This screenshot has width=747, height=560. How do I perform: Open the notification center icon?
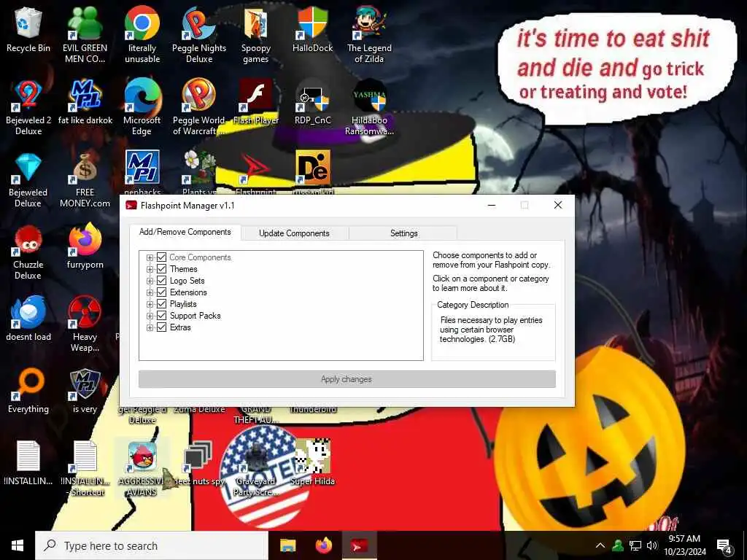tap(724, 545)
